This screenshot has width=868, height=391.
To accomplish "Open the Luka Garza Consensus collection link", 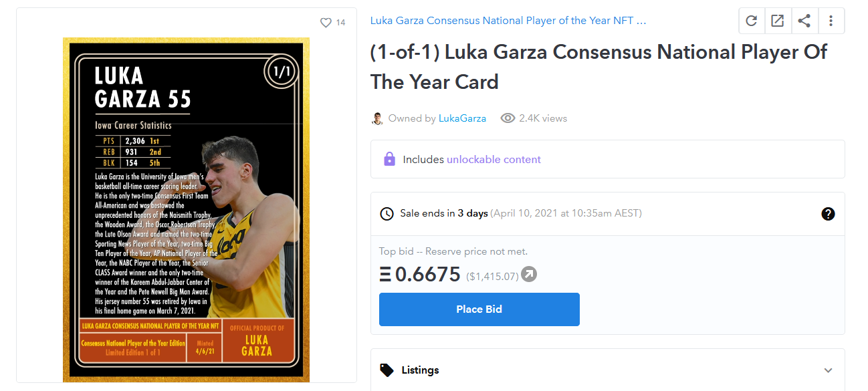I will pyautogui.click(x=508, y=21).
